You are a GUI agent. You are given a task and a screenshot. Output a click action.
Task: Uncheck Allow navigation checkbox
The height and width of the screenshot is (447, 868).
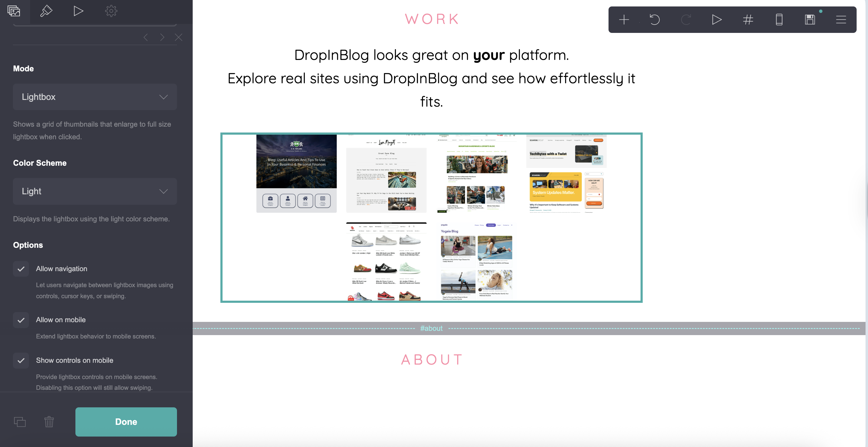pyautogui.click(x=21, y=269)
